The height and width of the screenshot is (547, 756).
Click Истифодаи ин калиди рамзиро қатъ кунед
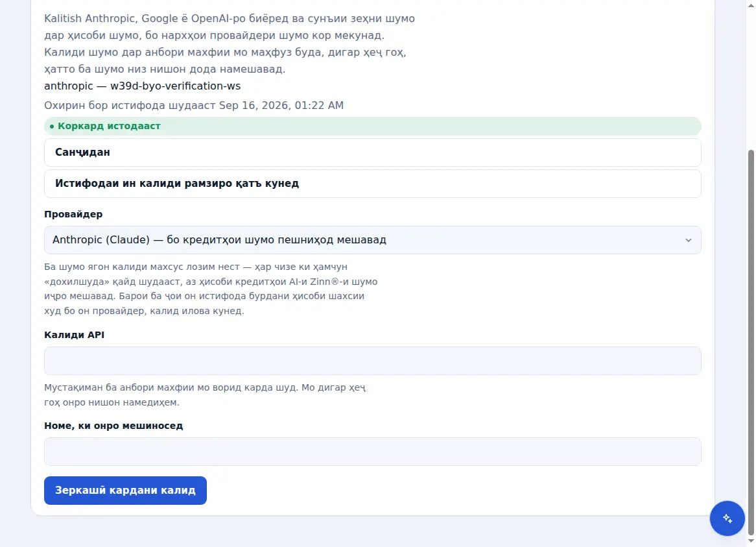click(372, 183)
